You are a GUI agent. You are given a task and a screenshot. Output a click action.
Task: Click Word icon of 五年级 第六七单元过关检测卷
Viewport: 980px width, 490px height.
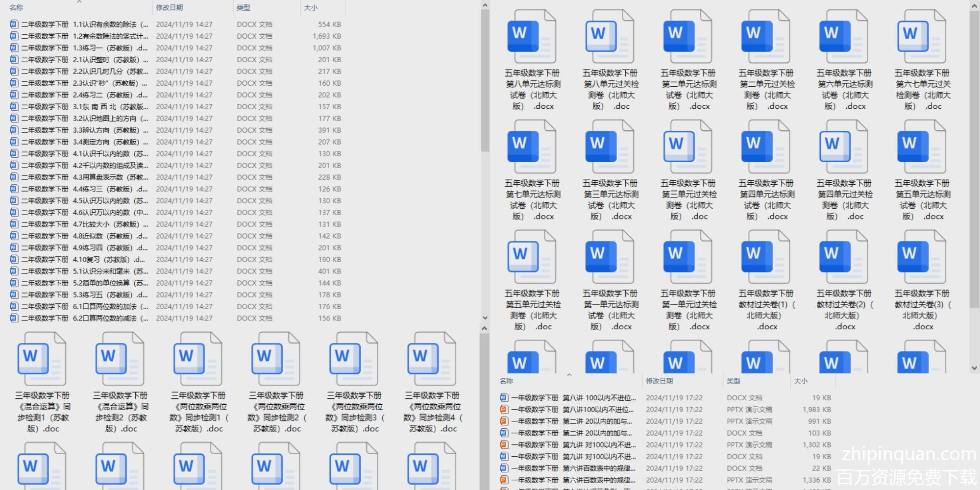click(x=922, y=37)
